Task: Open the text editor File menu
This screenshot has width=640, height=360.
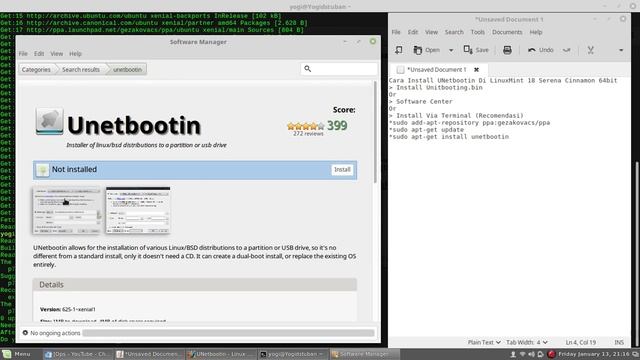Action: pos(396,32)
